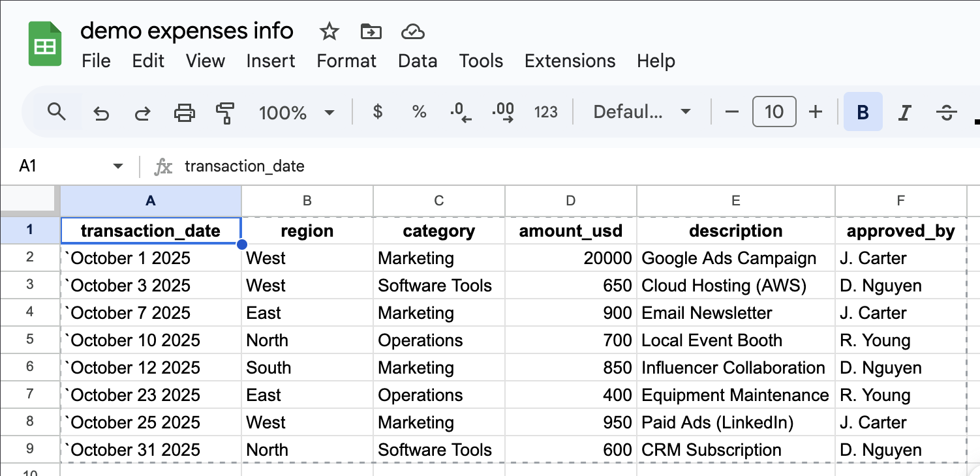Check the document save status cloud icon
The image size is (980, 476).
tap(412, 31)
